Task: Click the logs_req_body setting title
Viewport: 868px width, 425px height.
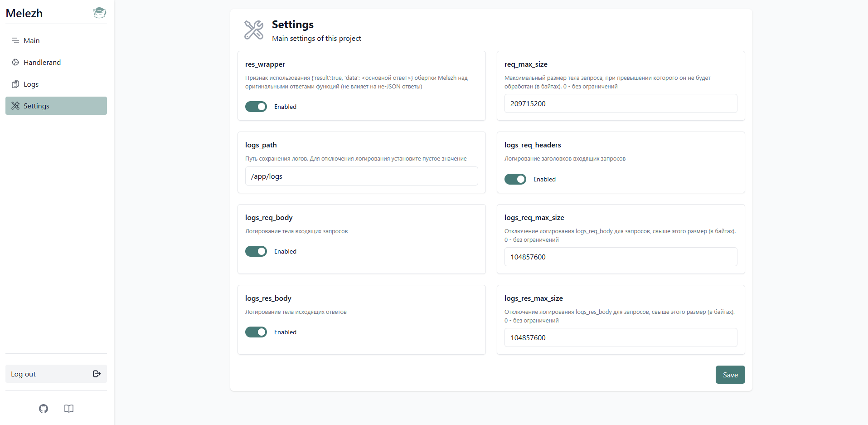Action: coord(269,218)
